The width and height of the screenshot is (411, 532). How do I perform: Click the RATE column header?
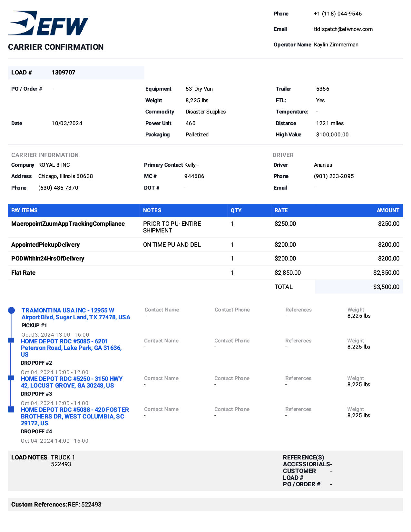(293, 210)
